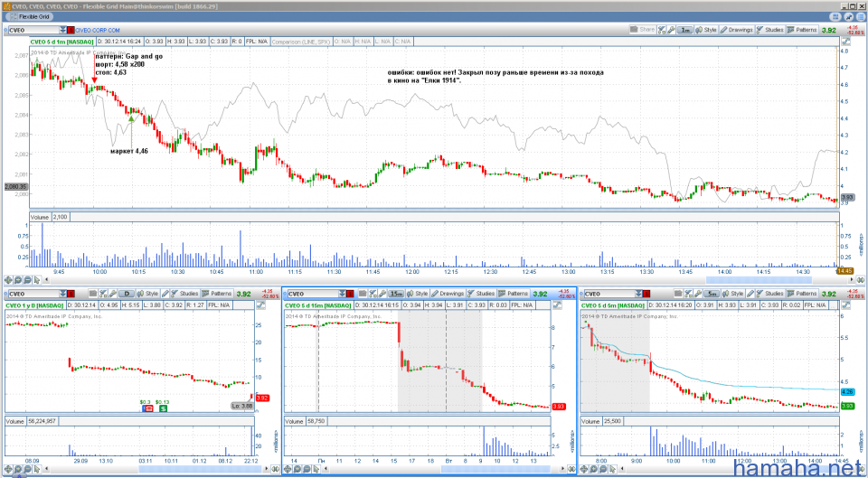
Task: Open Studies on the 5m chart
Action: pos(769,294)
